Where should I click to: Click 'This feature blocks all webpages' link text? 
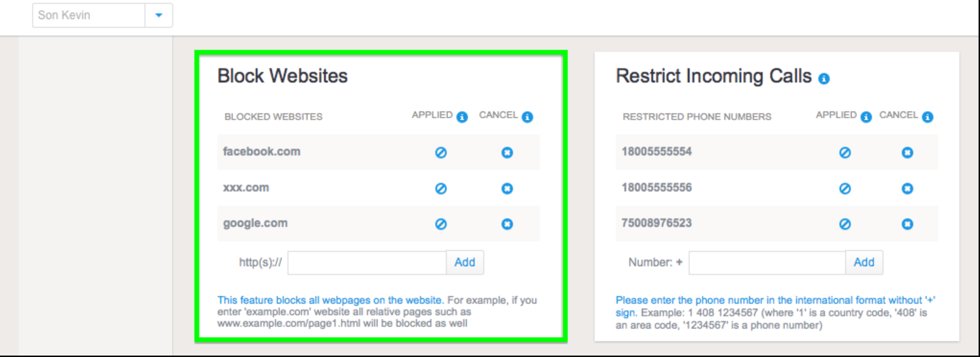coord(330,300)
